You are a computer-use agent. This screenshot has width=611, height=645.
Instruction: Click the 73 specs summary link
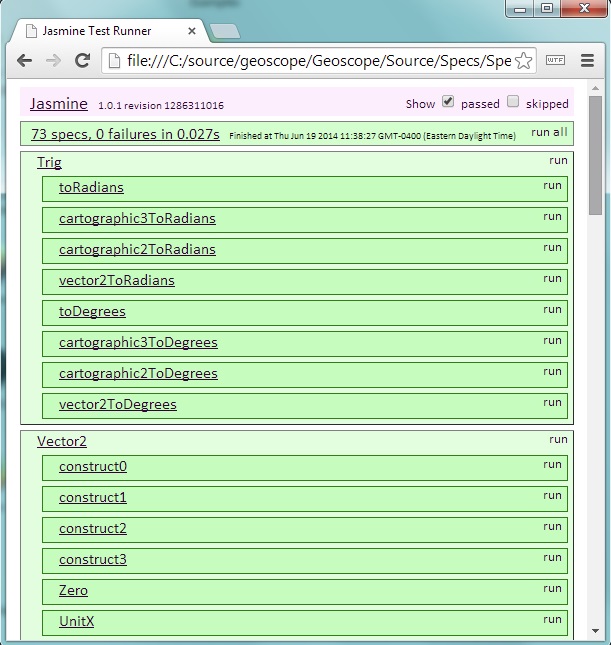pyautogui.click(x=125, y=134)
